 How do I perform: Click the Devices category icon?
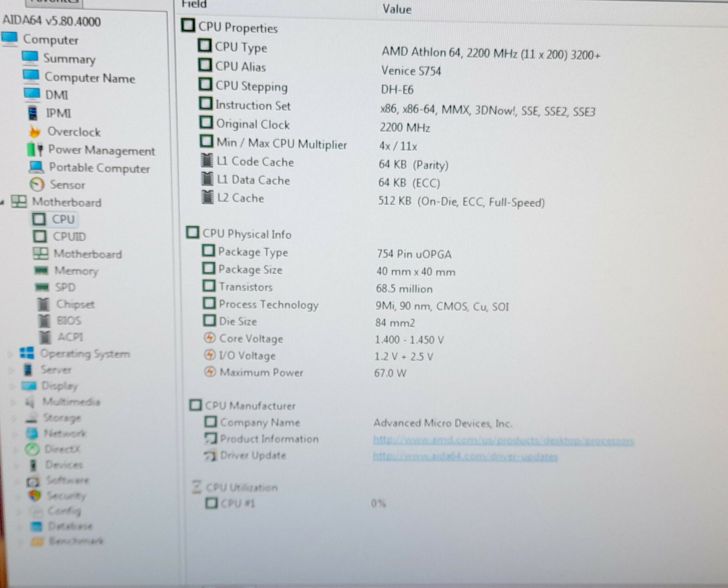click(33, 465)
